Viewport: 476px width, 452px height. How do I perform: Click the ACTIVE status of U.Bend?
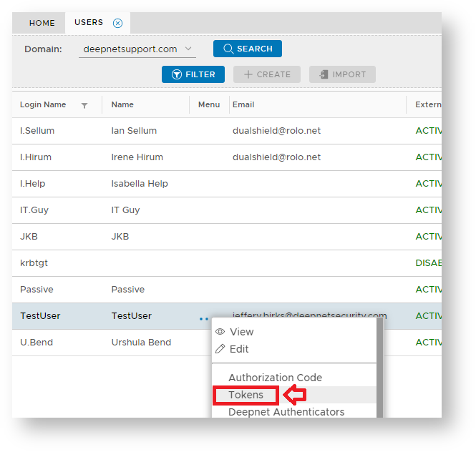click(428, 342)
